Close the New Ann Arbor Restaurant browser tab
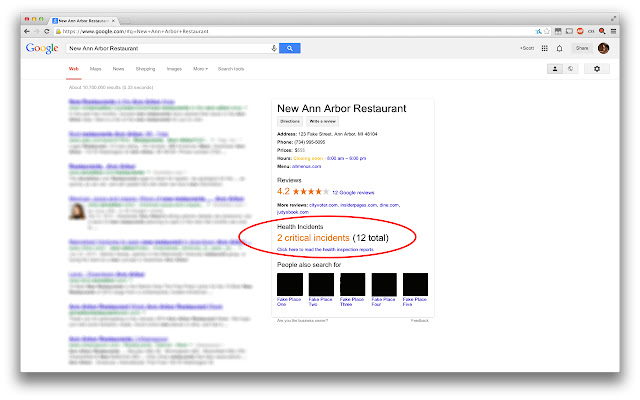Image resolution: width=640 pixels, height=400 pixels. (x=113, y=20)
